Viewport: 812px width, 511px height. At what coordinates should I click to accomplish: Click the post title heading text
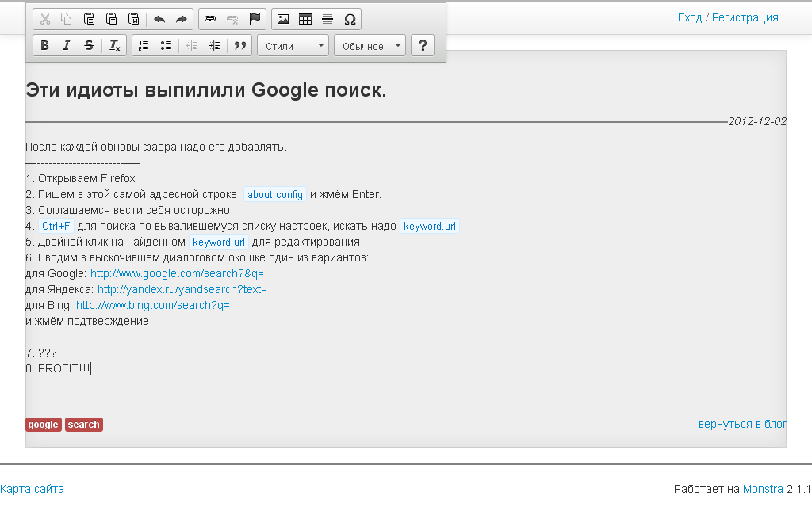tap(206, 90)
